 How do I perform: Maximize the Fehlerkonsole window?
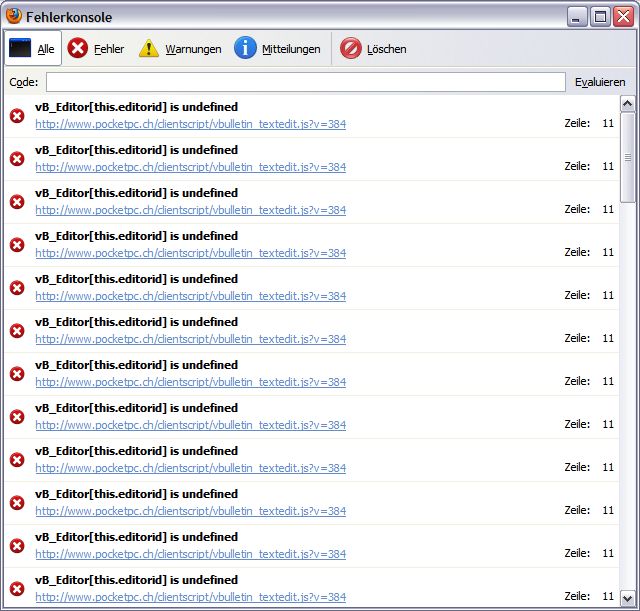click(600, 17)
